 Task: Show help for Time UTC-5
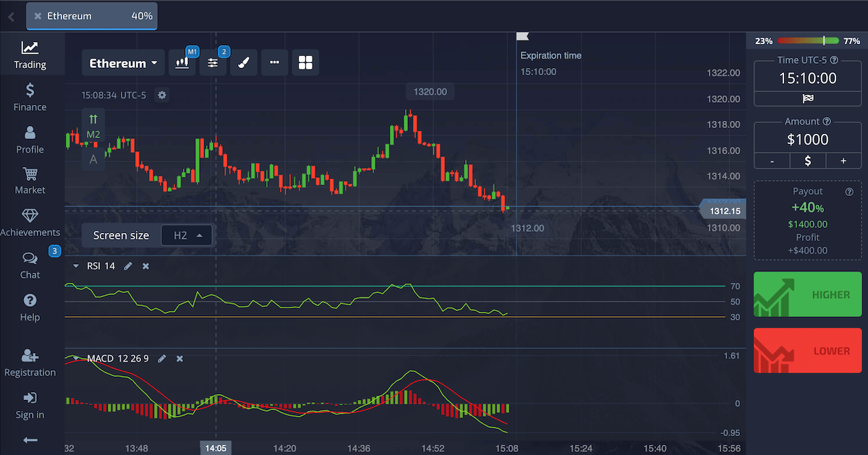point(834,61)
